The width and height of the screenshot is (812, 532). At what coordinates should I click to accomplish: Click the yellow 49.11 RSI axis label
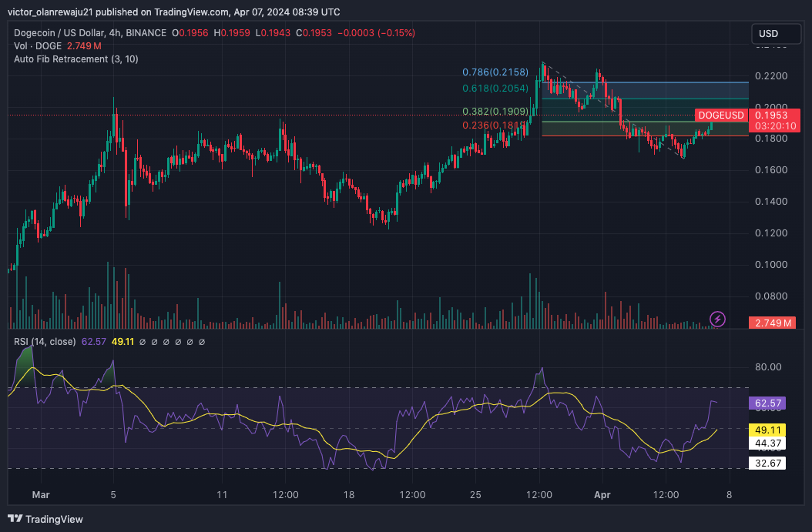pos(768,430)
